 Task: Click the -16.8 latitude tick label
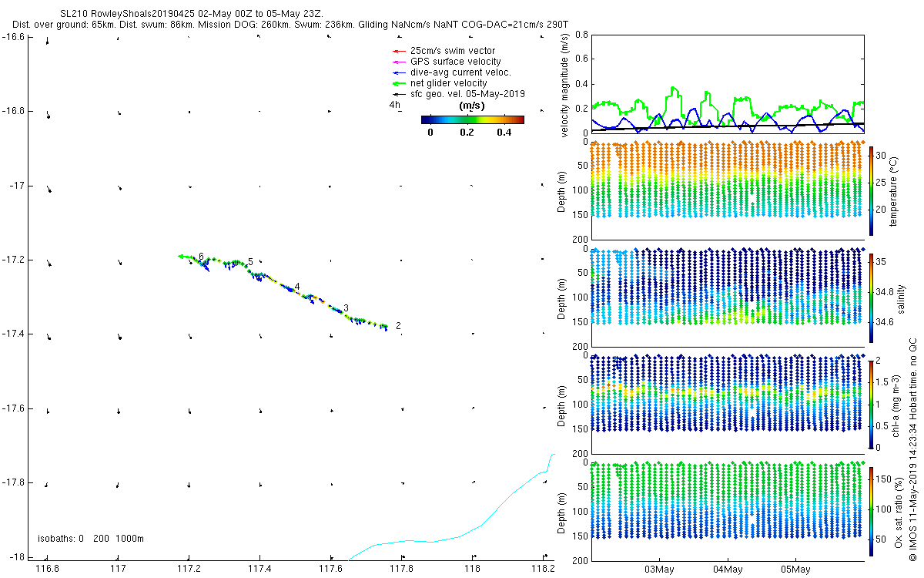(x=14, y=111)
